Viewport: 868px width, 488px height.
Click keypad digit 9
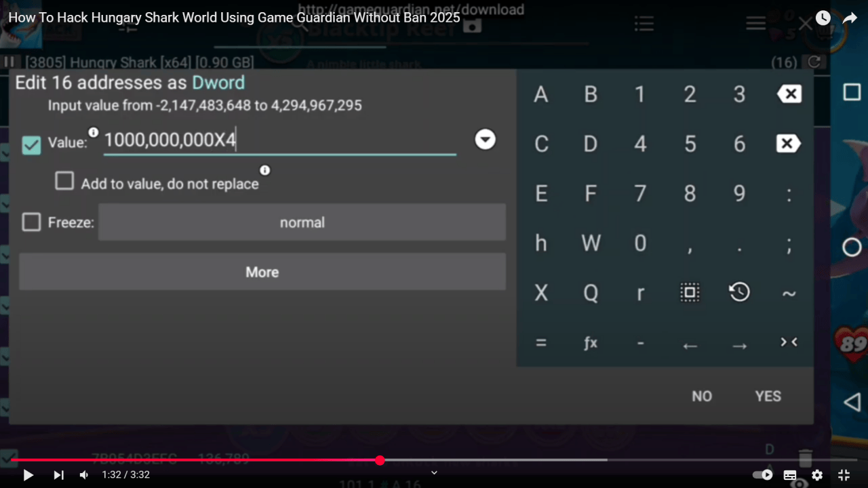(739, 194)
